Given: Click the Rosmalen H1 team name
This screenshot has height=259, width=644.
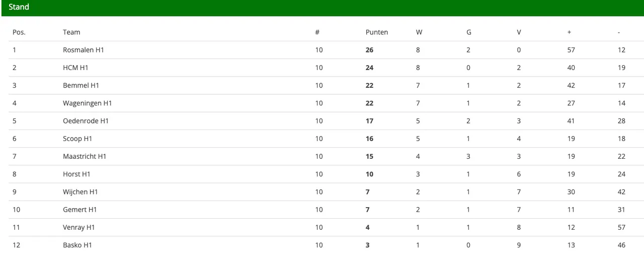Looking at the screenshot, I should pos(83,50).
